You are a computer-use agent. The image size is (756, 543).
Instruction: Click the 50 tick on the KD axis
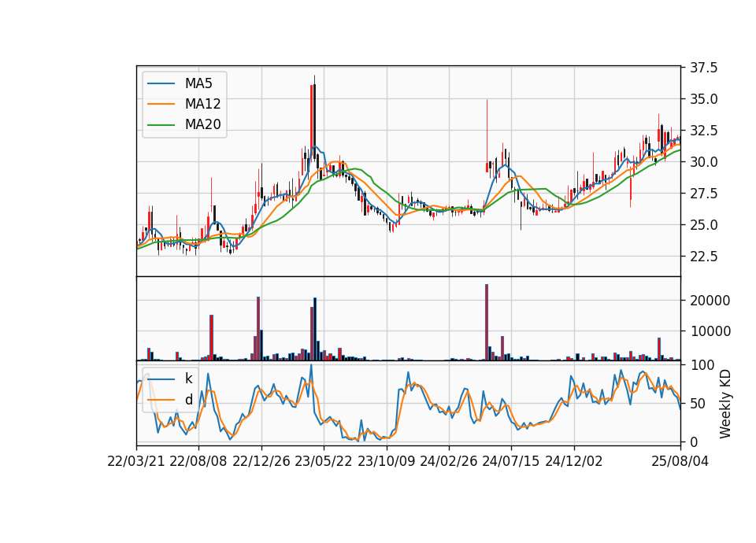[697, 404]
